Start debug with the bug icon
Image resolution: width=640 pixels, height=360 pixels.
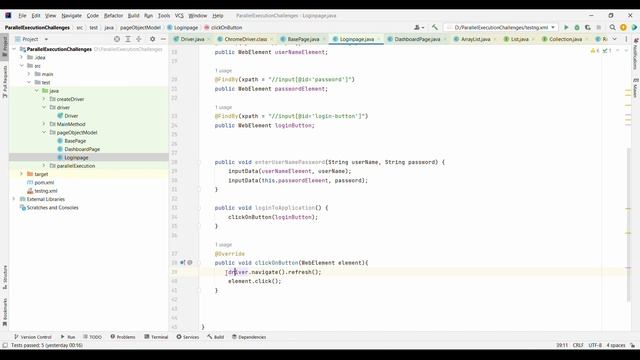click(577, 27)
